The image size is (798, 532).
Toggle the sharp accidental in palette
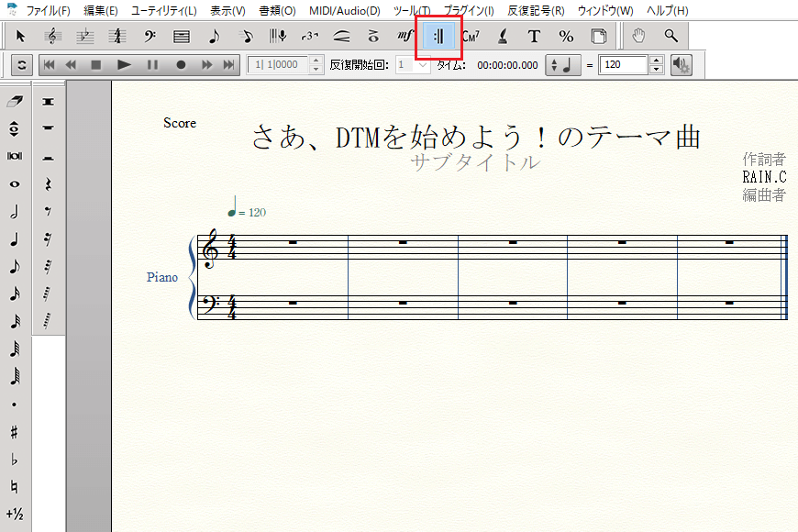15,431
